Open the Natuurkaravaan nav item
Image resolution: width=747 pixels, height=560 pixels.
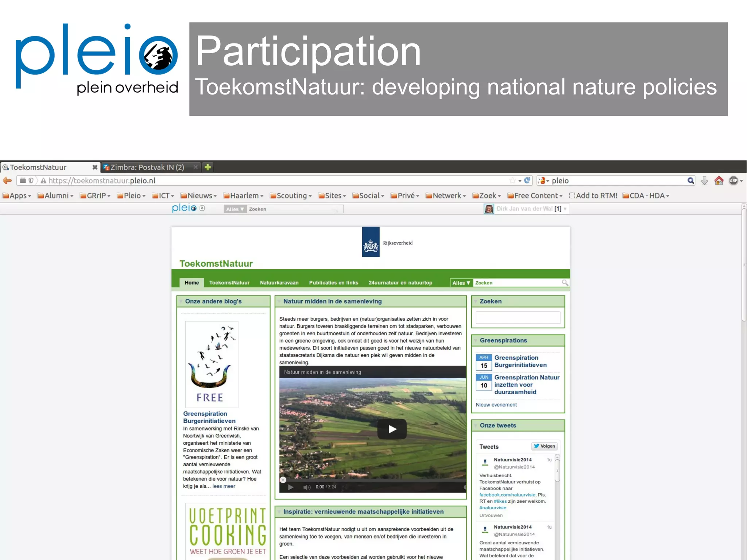pyautogui.click(x=279, y=283)
